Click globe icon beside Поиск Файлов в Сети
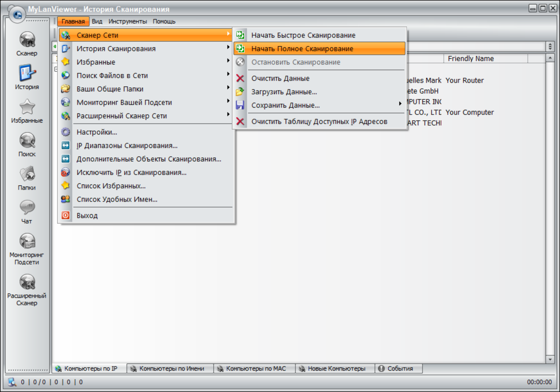The image size is (560, 392). point(66,75)
